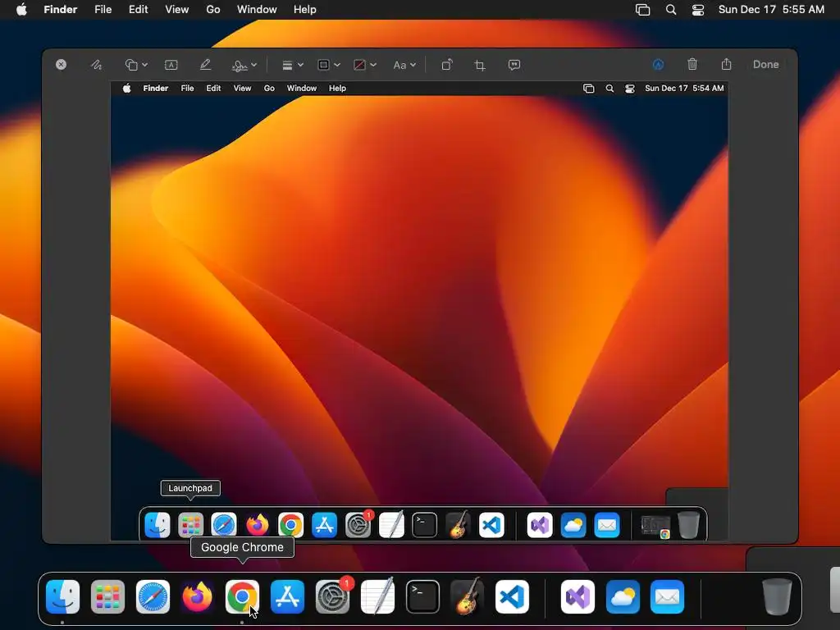Launch GarageBand from the Dock
This screenshot has width=840, height=630.
(468, 597)
